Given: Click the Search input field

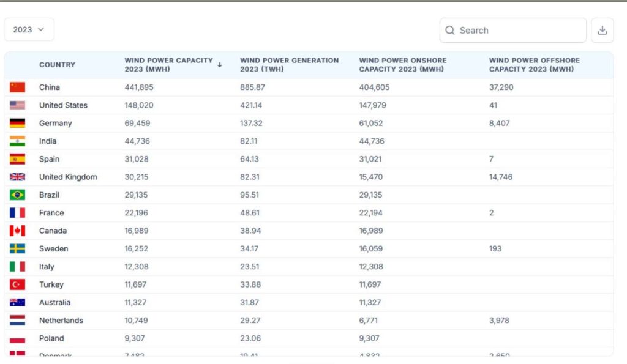Looking at the screenshot, I should tap(517, 31).
